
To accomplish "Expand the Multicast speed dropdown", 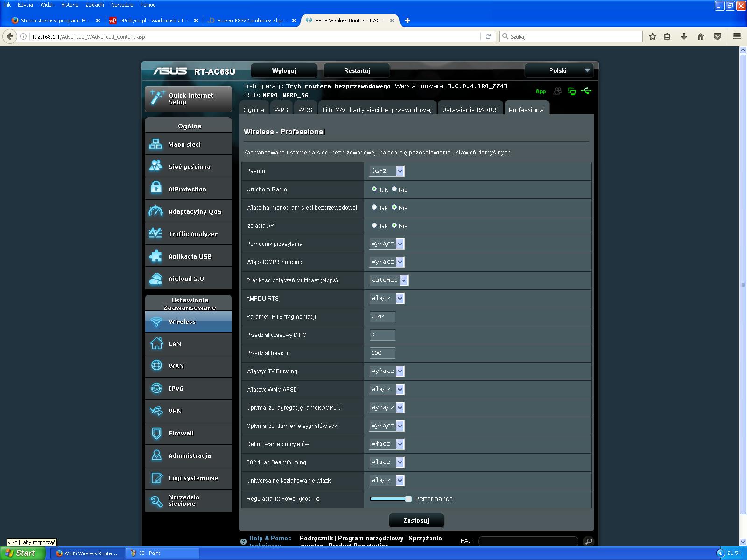I will (x=388, y=280).
